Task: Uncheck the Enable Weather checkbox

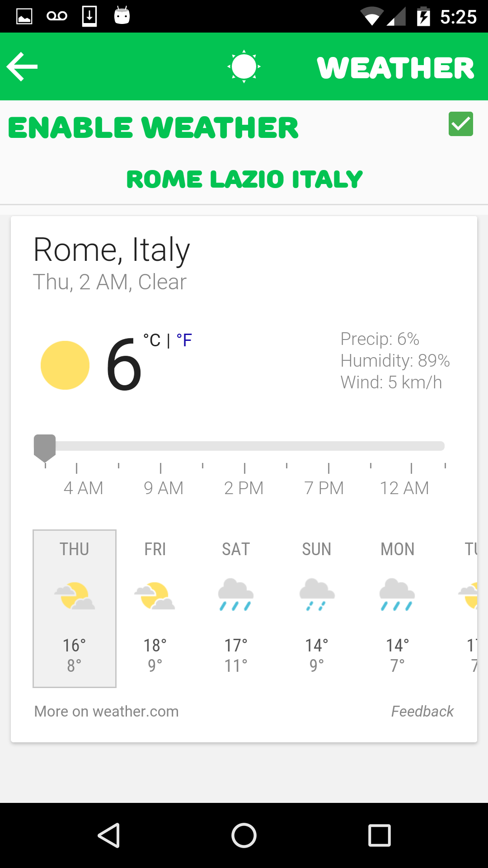Action: pos(460,124)
